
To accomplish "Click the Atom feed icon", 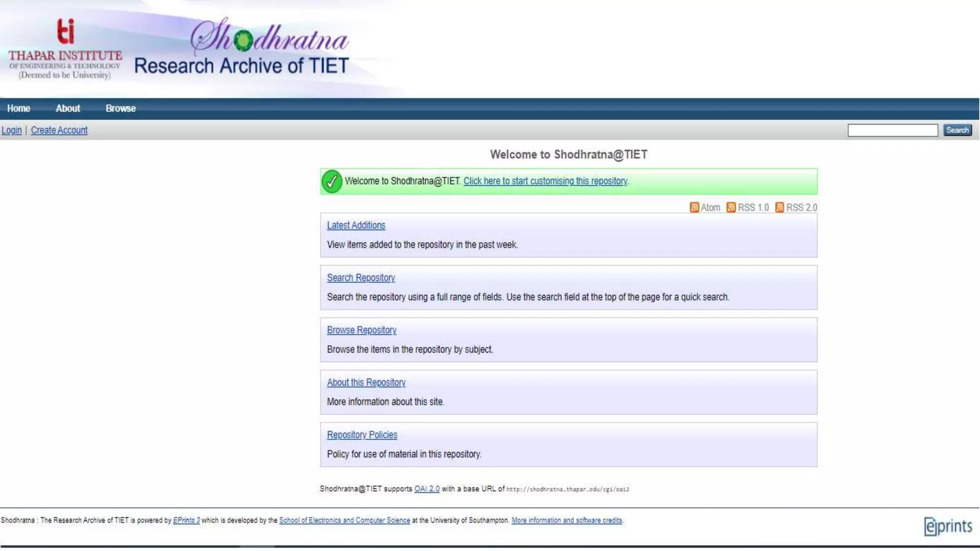I will pos(694,207).
